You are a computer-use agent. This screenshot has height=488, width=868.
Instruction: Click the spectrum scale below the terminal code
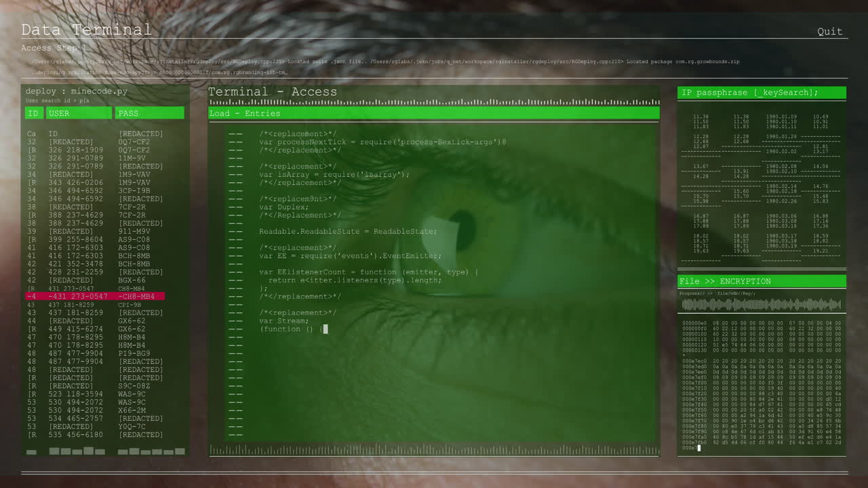[x=434, y=449]
